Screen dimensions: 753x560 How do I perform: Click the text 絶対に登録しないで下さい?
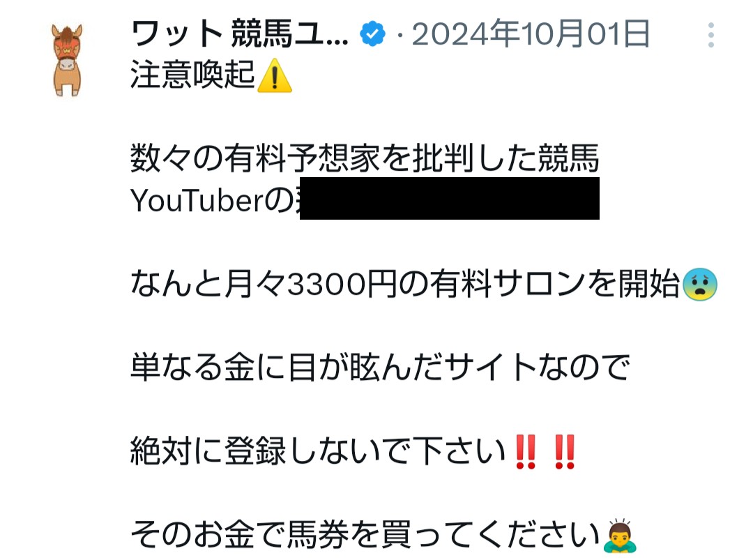coord(318,451)
